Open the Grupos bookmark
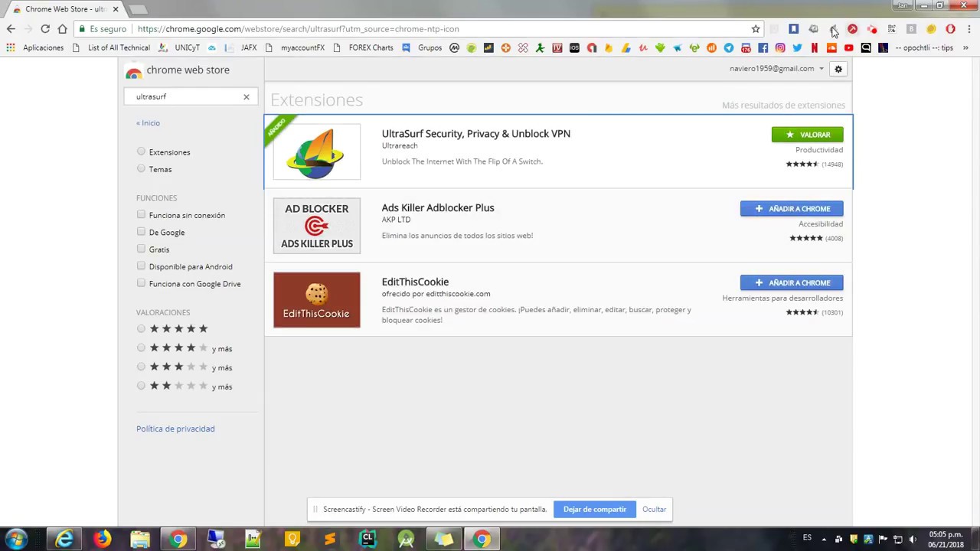 [x=422, y=47]
